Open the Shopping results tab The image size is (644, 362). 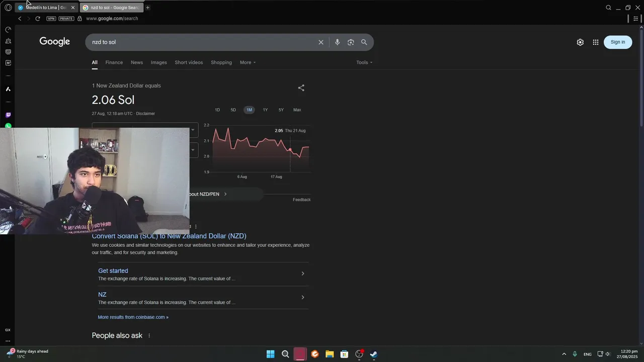point(221,62)
